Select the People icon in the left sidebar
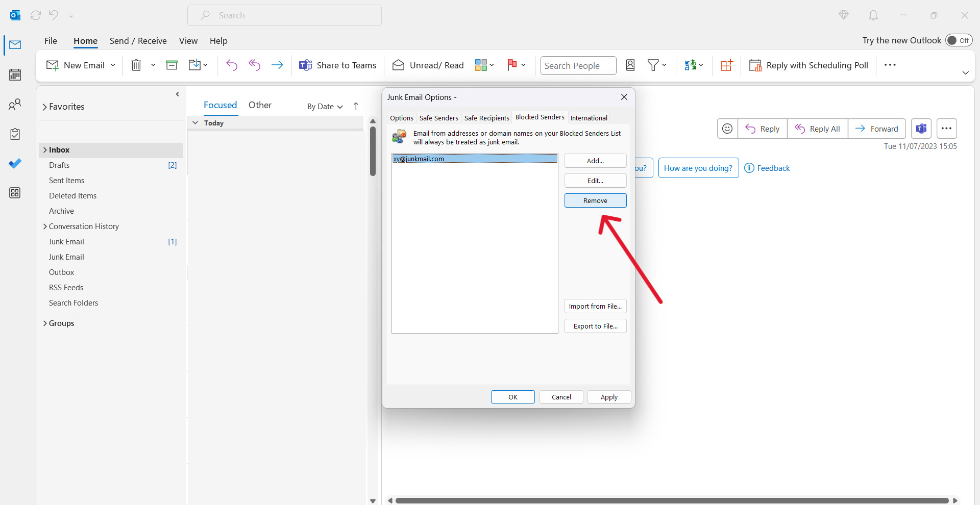Image resolution: width=980 pixels, height=505 pixels. (15, 104)
